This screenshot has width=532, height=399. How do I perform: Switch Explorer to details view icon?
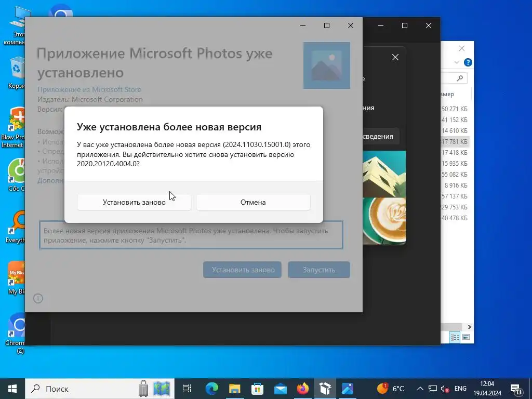455,337
